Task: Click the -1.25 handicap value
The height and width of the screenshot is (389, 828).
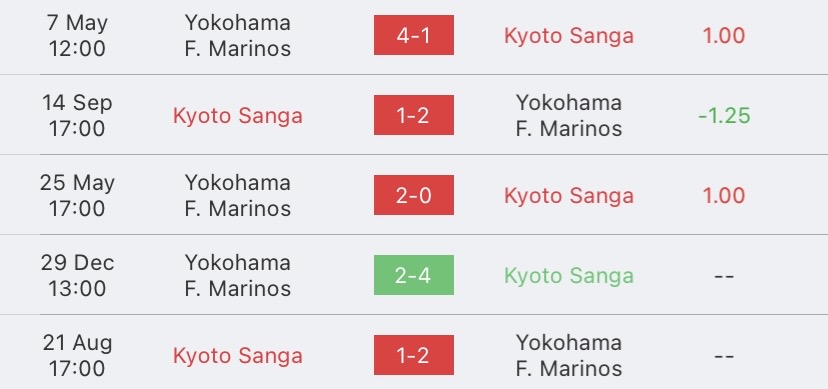Action: 724,116
